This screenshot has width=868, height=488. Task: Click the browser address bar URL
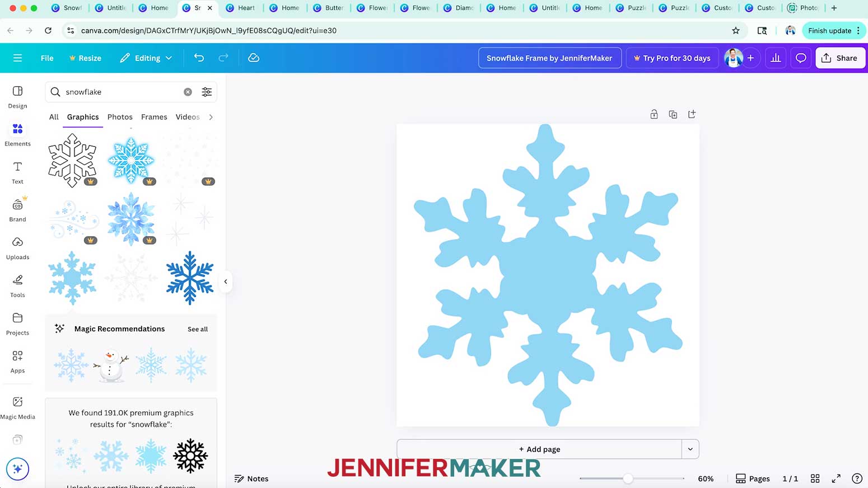208,31
